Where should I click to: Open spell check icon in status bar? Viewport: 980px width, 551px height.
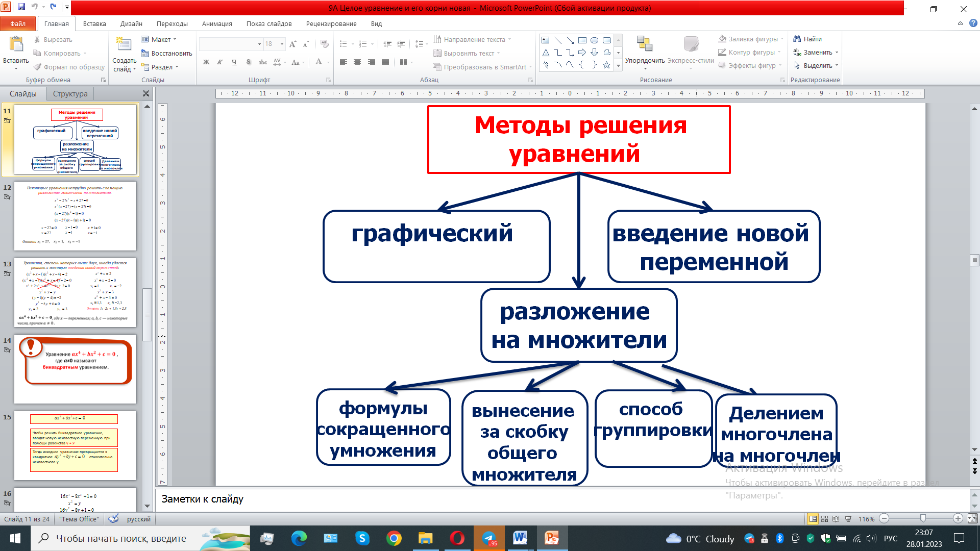[x=113, y=519]
